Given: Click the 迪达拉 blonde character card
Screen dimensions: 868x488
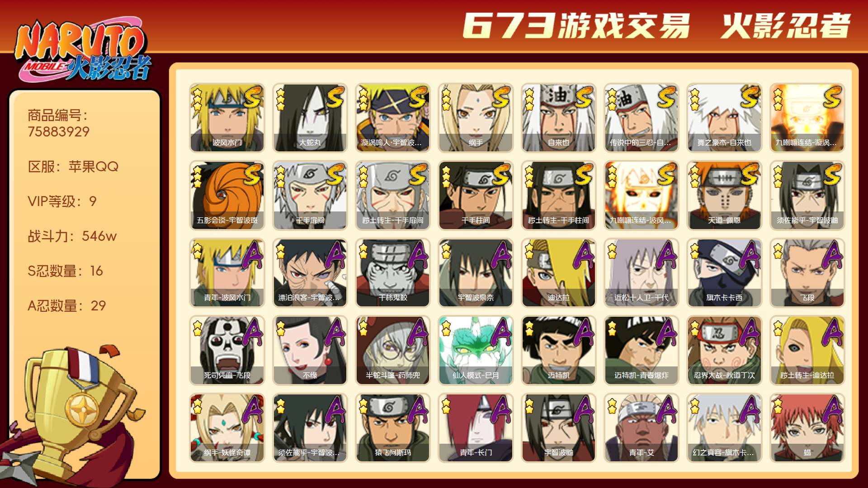Looking at the screenshot, I should click(558, 273).
